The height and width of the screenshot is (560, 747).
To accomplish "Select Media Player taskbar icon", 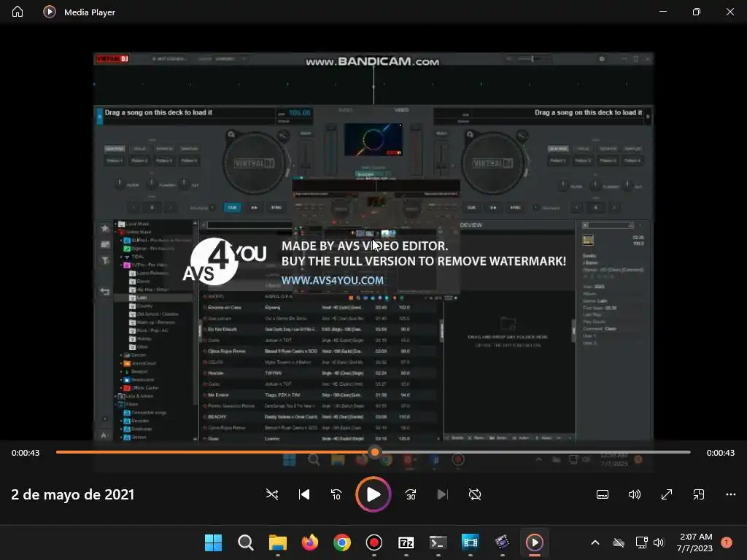I will coord(535,542).
